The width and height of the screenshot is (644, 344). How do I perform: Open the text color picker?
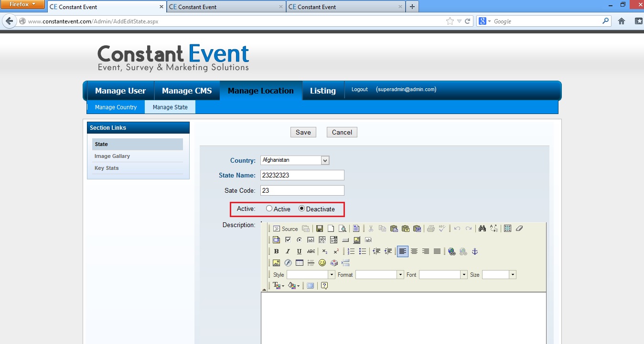click(278, 286)
